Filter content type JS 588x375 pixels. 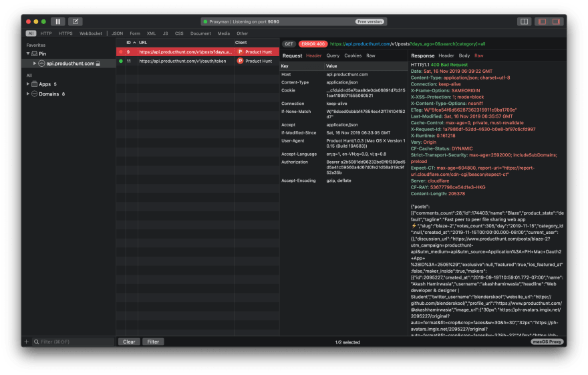pyautogui.click(x=166, y=33)
